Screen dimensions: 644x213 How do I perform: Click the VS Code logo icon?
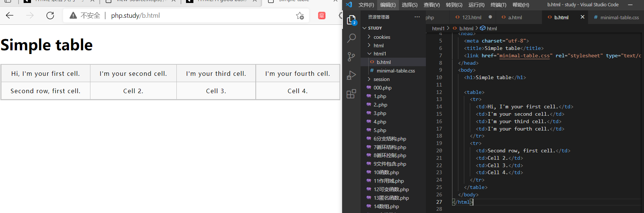(349, 5)
